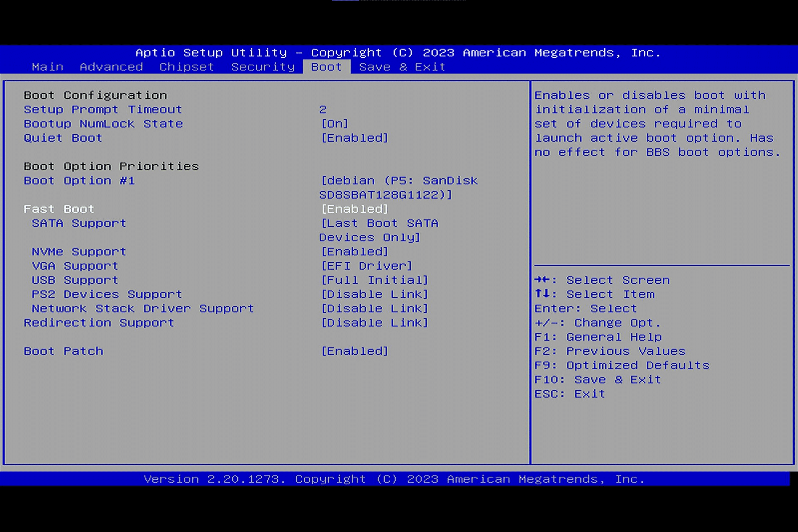Change PS2 Devices Support value
This screenshot has height=532, width=798.
pyautogui.click(x=375, y=295)
